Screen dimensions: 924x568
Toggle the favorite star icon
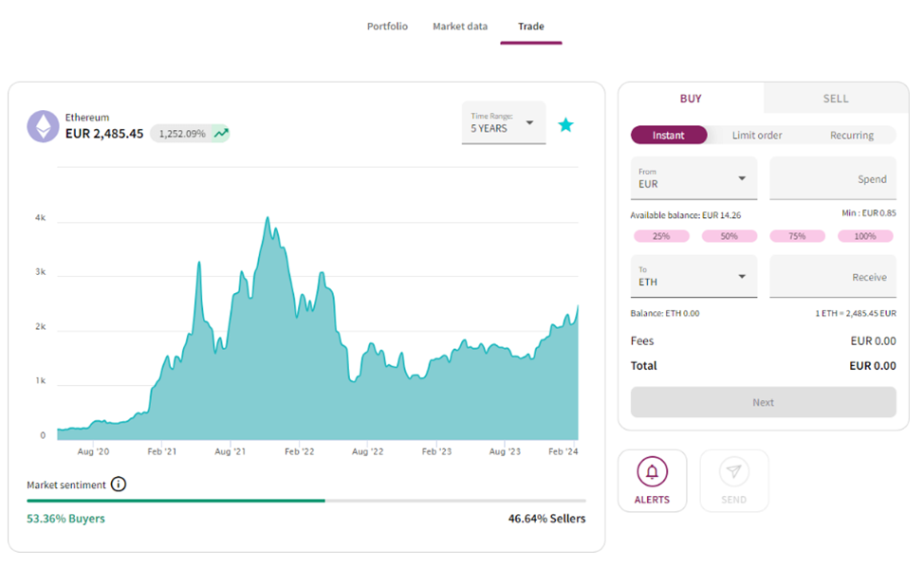pyautogui.click(x=565, y=124)
